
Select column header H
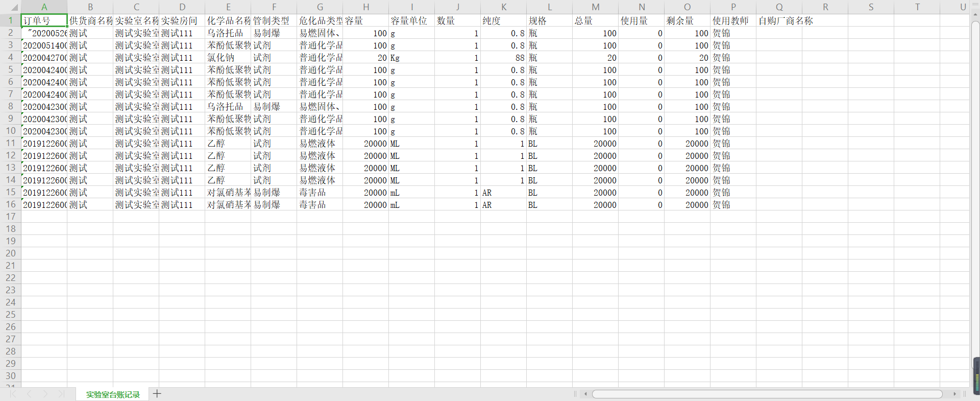click(x=366, y=7)
